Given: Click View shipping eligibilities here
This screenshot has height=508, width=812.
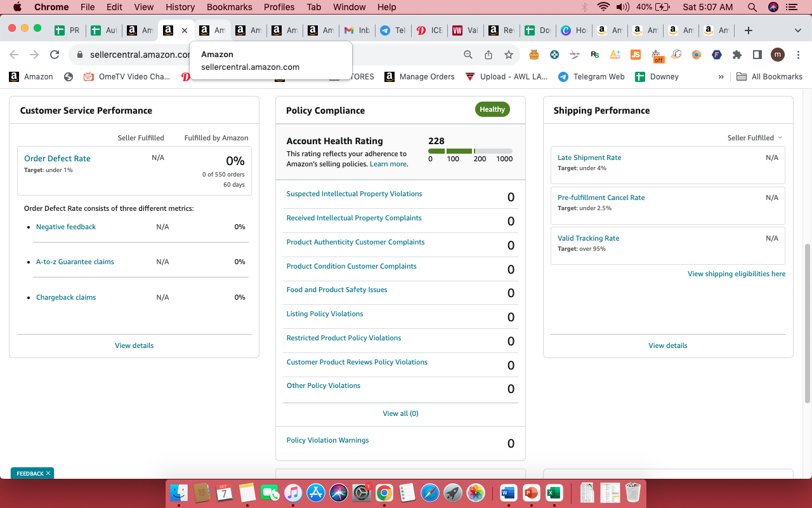Looking at the screenshot, I should 737,274.
